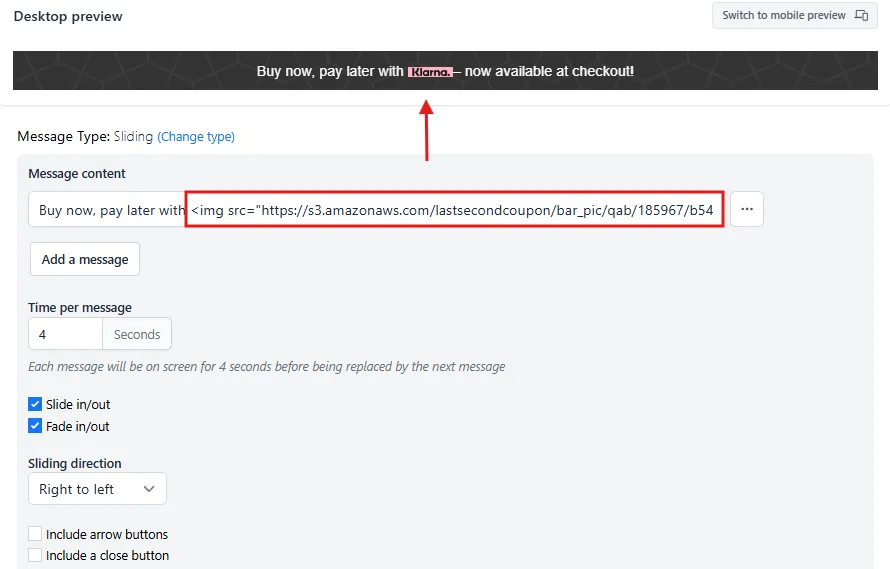Open the Right to left dropdown
The image size is (890, 569).
[x=97, y=488]
